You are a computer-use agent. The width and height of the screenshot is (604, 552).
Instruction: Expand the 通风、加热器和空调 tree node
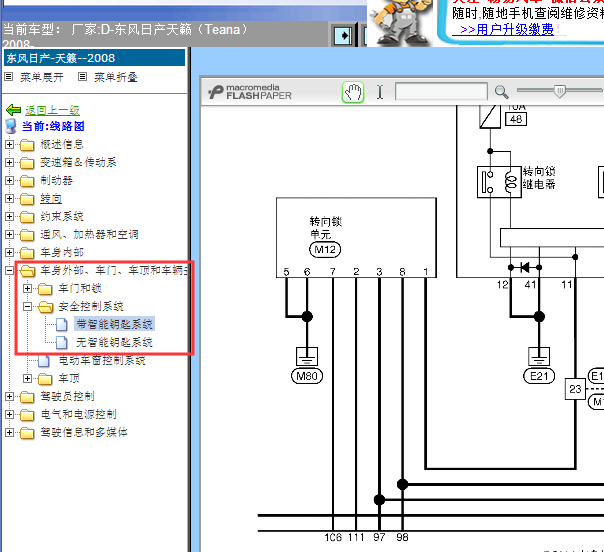tap(9, 235)
